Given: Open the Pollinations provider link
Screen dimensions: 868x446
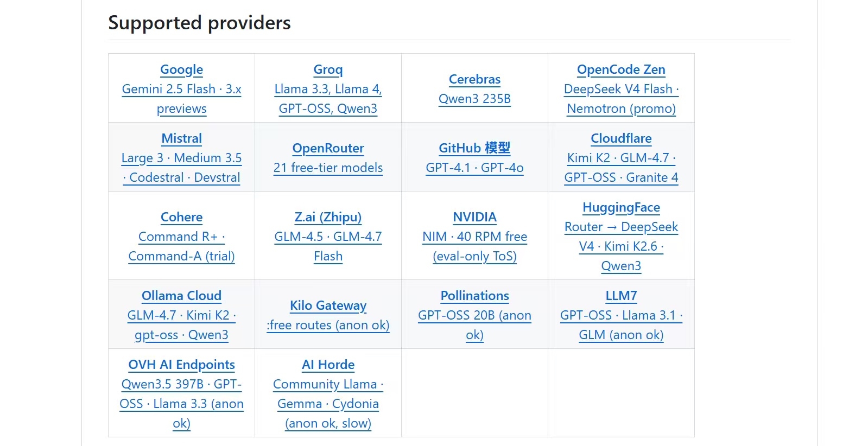Looking at the screenshot, I should [x=474, y=296].
